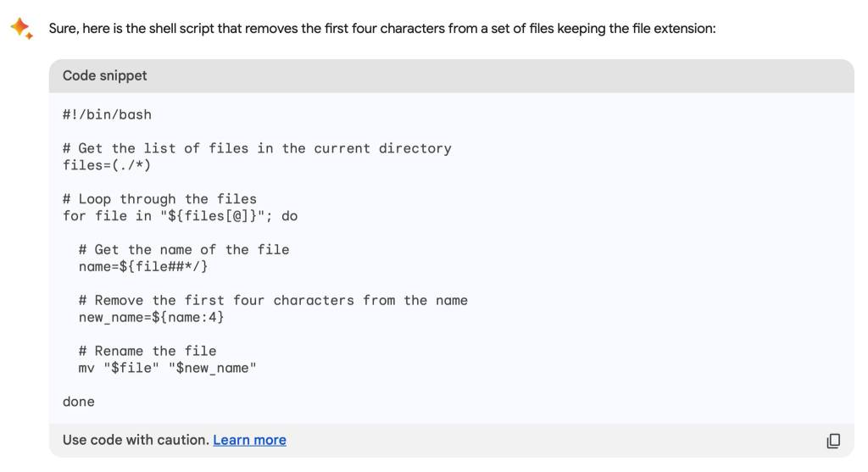Click the mv command at line start
868x472 pixels.
pyautogui.click(x=86, y=368)
